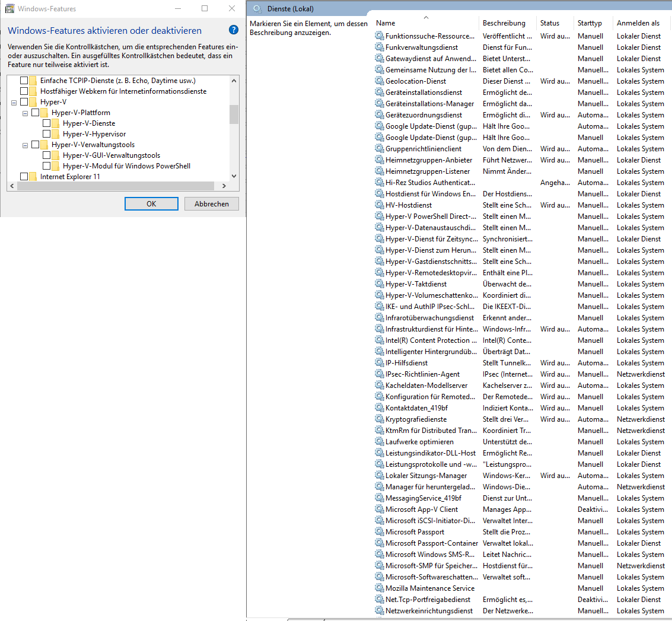
Task: Confirm with the OK button
Action: tap(151, 203)
